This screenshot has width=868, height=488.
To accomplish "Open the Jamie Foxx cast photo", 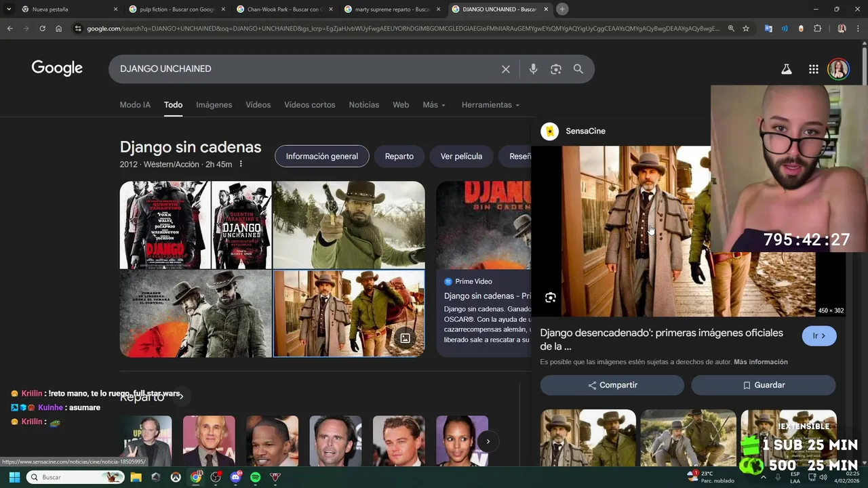I will tap(272, 441).
